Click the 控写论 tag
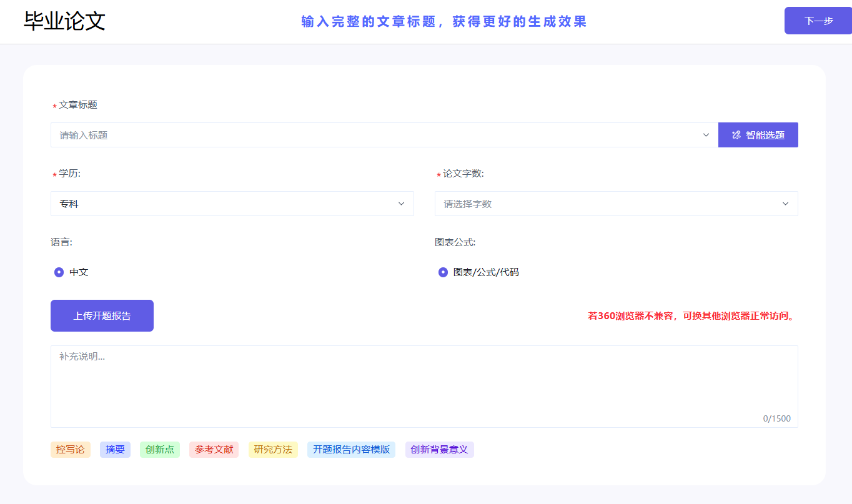 coord(71,450)
